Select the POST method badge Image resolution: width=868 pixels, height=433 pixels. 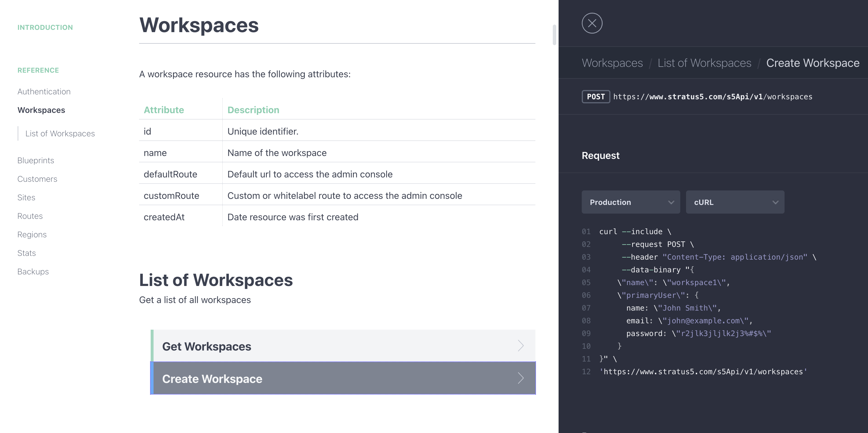point(596,97)
